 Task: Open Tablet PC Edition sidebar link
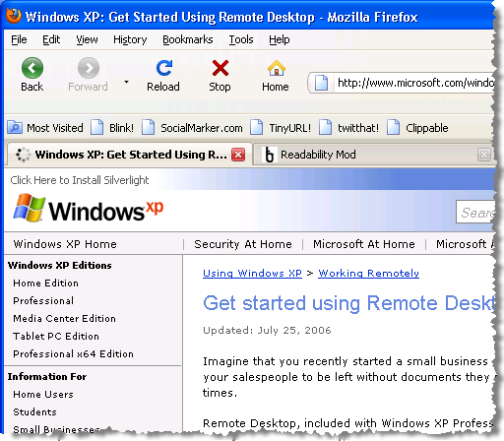click(56, 337)
